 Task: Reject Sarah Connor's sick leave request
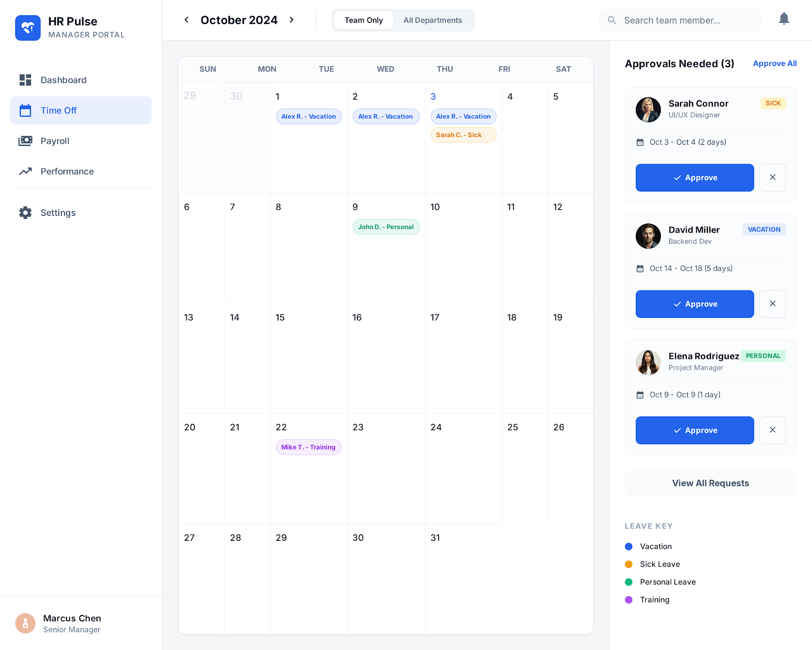[x=772, y=178]
